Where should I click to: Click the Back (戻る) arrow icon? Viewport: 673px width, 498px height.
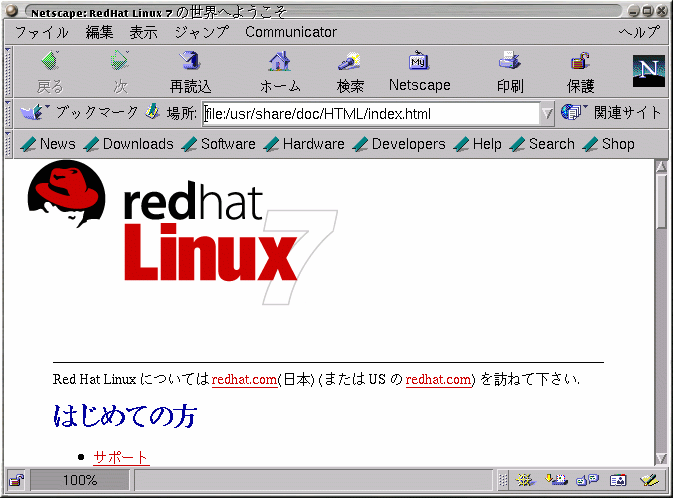pyautogui.click(x=50, y=61)
